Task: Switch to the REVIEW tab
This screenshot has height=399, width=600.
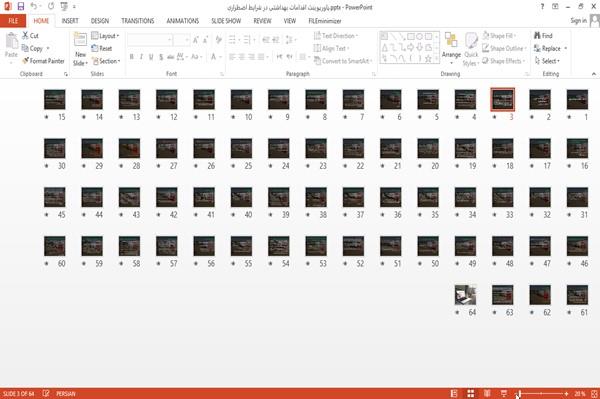Action: [x=262, y=21]
